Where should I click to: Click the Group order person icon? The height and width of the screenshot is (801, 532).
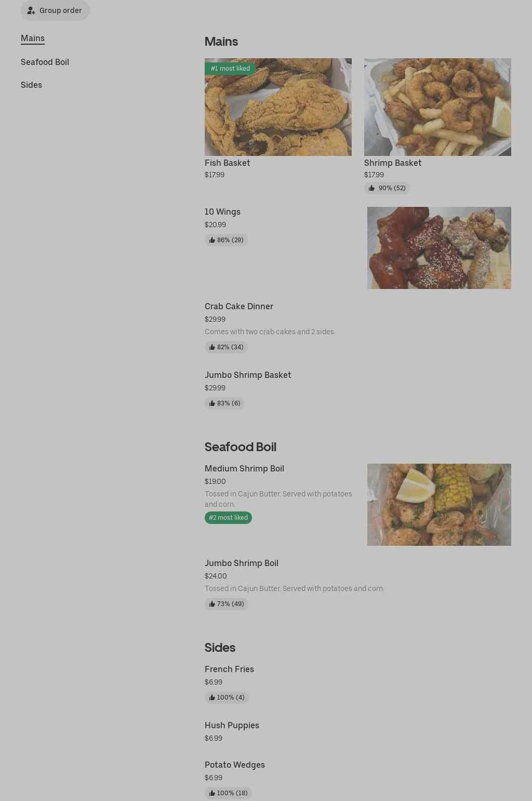(x=31, y=10)
